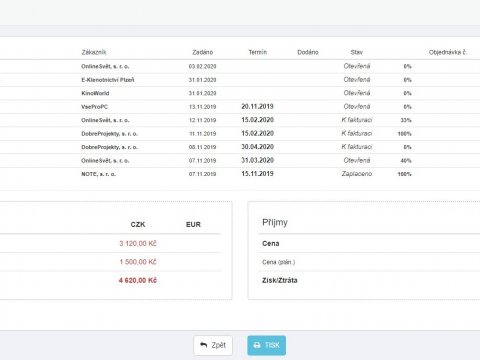
Task: Click the Zaplaceno status in last row
Action: coord(357,174)
